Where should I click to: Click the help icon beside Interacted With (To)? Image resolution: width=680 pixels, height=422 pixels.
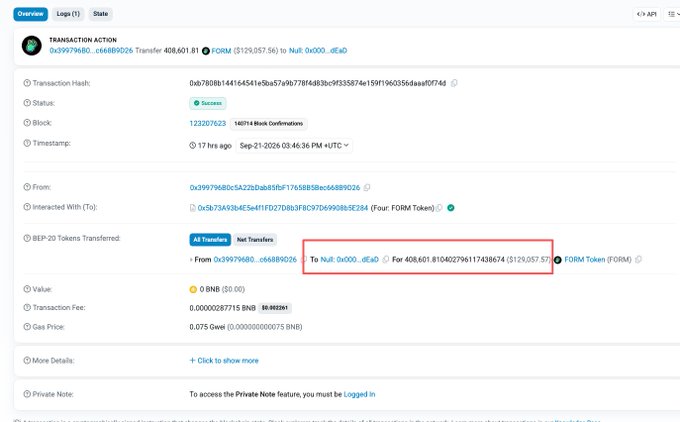(x=27, y=207)
